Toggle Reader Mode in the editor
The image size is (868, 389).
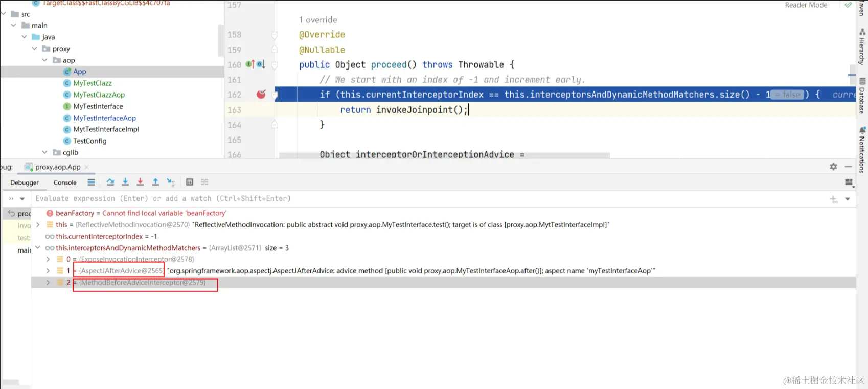[806, 5]
